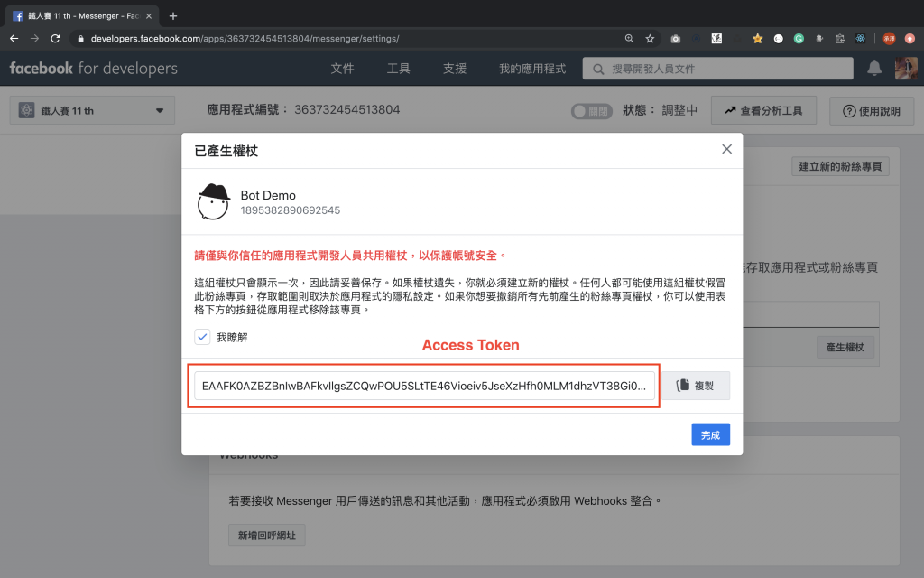Close the 已產生權杖 dialog with X

click(726, 149)
